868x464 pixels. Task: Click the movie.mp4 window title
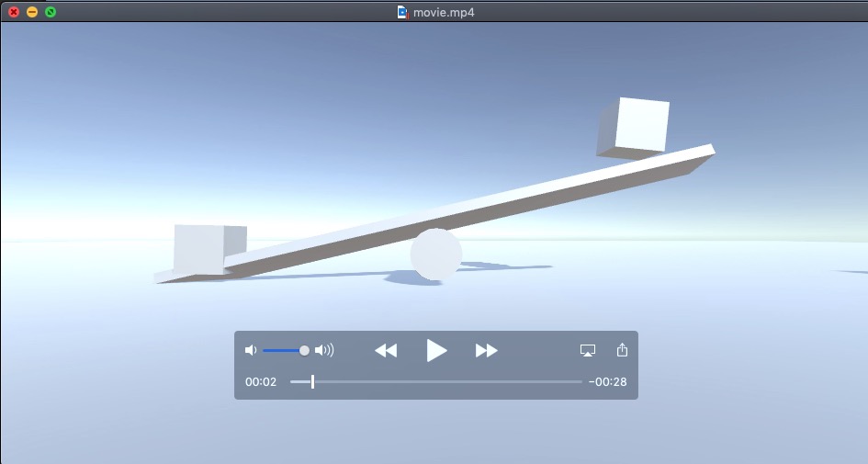click(444, 12)
